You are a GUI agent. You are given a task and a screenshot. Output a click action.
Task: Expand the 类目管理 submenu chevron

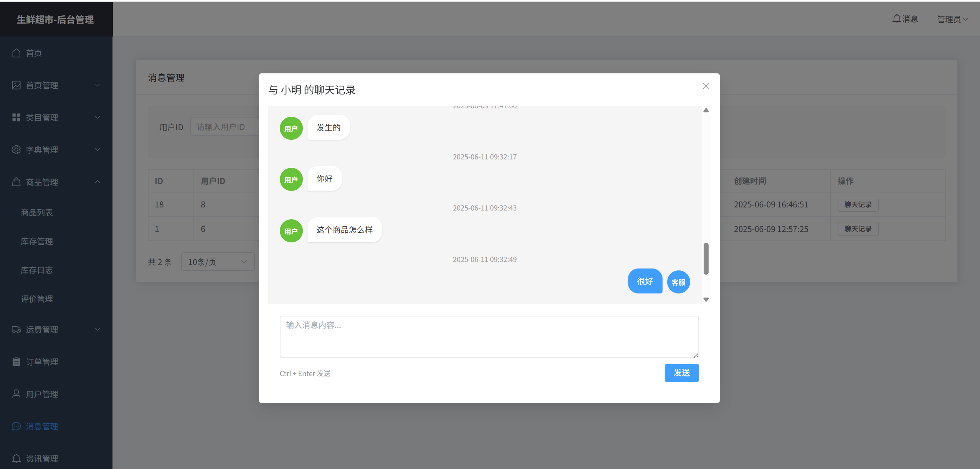(x=98, y=118)
